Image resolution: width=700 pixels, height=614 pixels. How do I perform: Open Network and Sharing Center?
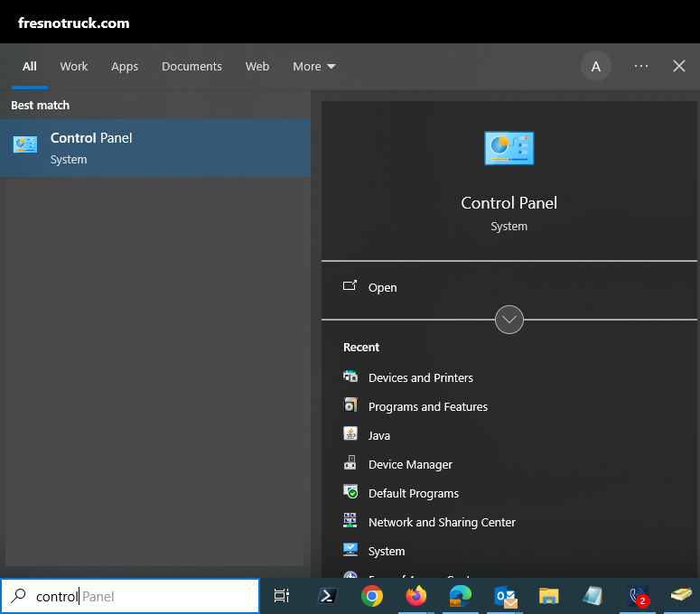coord(442,522)
